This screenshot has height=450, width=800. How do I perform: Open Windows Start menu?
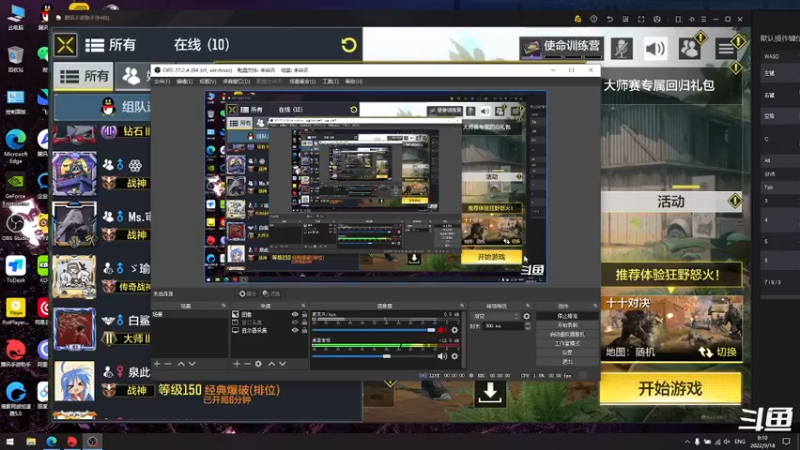[10, 441]
